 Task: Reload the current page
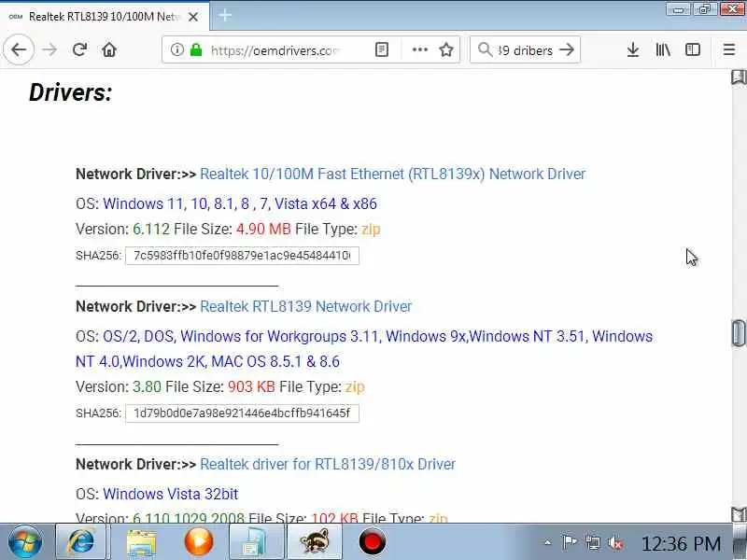tap(79, 49)
